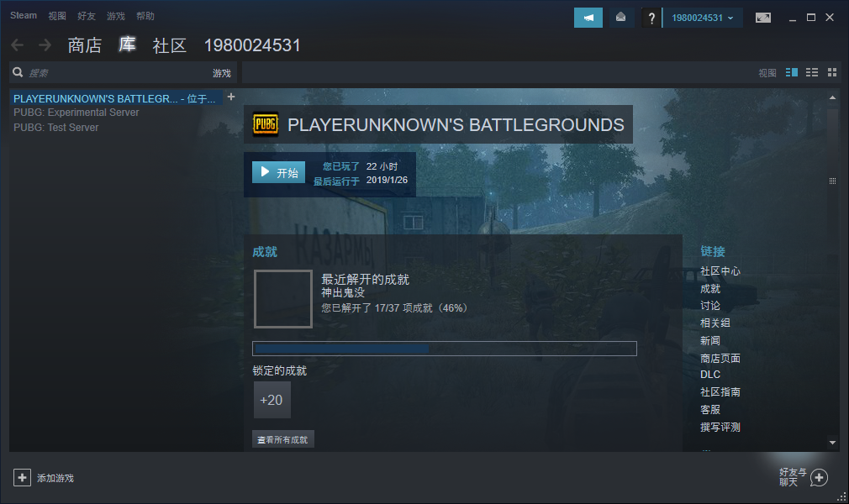Click the 最近解开的成就 text
The width and height of the screenshot is (849, 504).
click(x=366, y=280)
